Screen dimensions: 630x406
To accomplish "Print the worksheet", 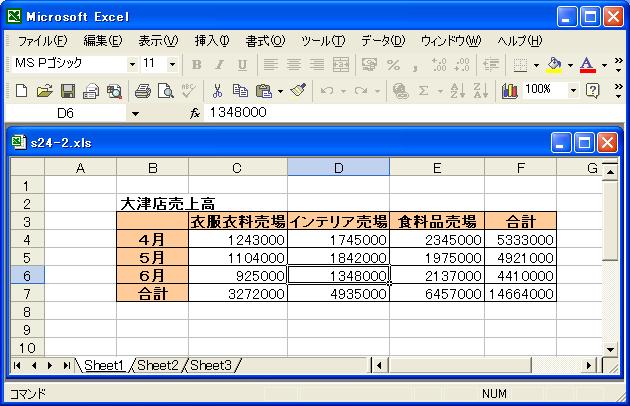I will tap(143, 91).
